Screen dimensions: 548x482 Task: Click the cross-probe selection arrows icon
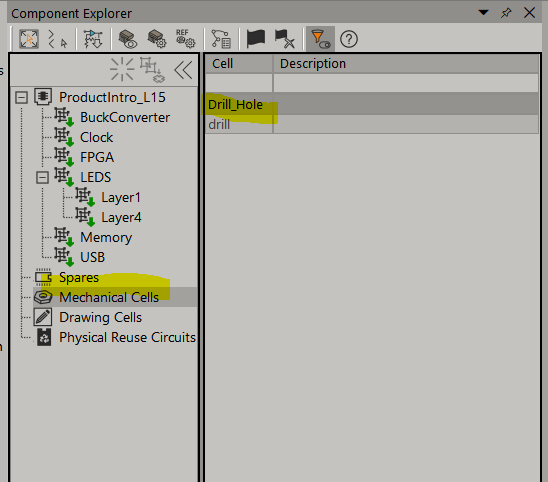pyautogui.click(x=57, y=39)
